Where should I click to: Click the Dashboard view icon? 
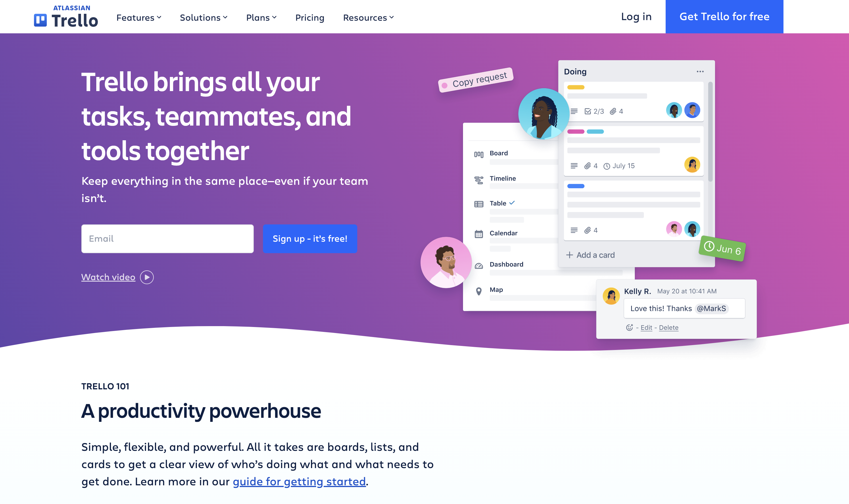pos(479,265)
